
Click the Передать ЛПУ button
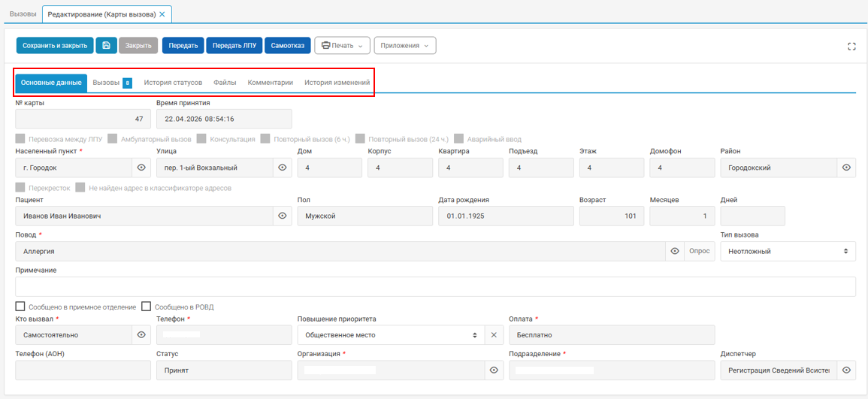(234, 45)
